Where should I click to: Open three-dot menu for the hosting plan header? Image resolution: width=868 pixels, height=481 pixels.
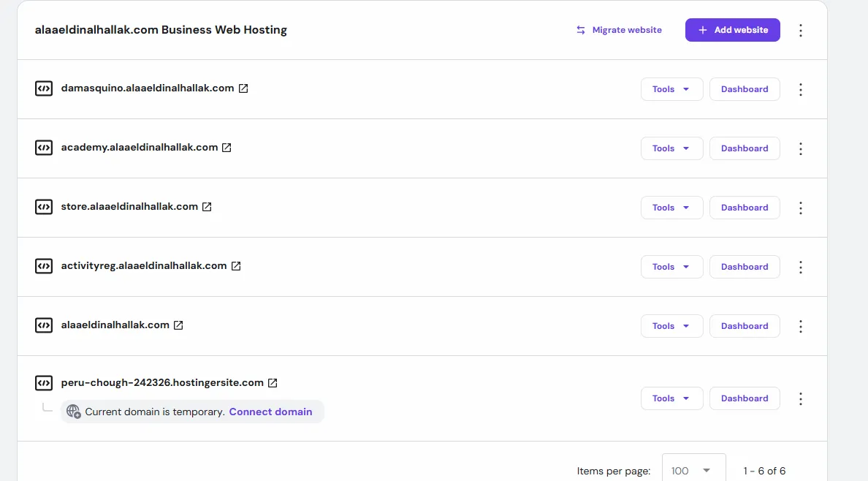point(801,30)
